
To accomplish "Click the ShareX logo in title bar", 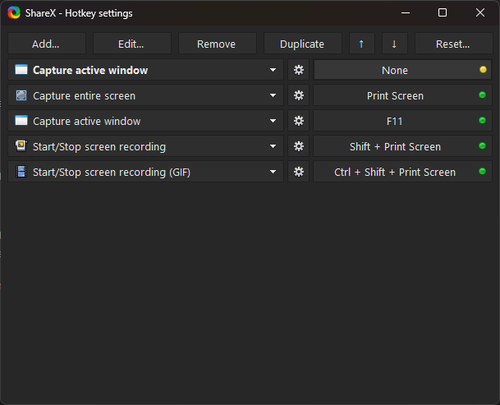I will point(14,13).
